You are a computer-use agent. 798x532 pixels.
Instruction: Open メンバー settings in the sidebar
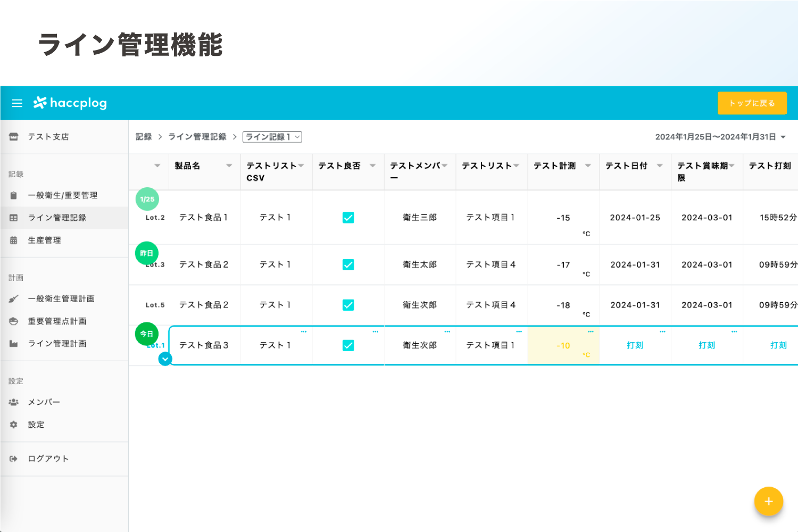(64, 402)
